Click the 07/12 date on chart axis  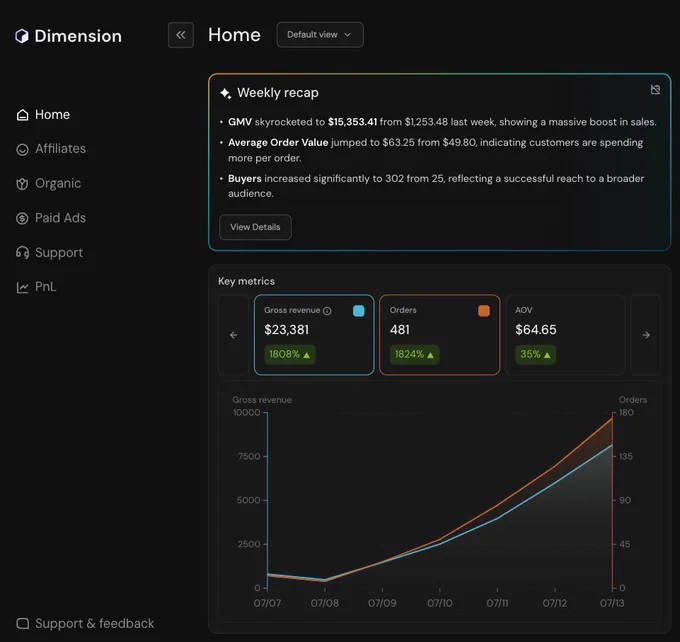tap(555, 603)
